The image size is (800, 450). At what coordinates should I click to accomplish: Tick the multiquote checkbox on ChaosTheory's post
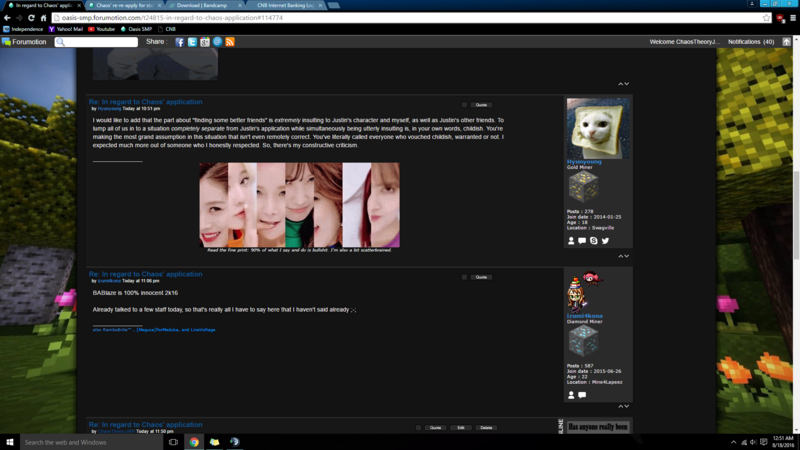pyautogui.click(x=418, y=428)
